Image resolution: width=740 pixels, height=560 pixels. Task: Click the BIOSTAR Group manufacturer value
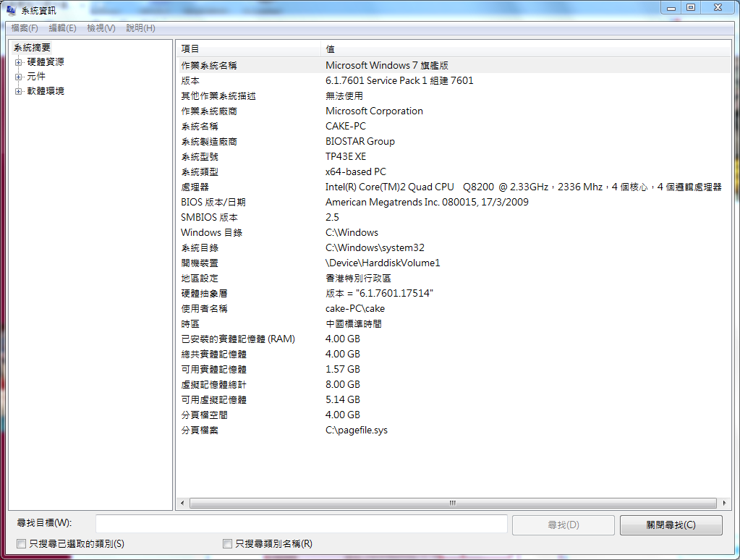(x=360, y=141)
